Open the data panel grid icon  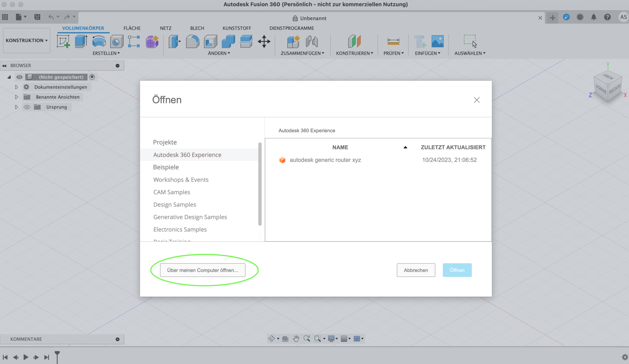click(5, 17)
